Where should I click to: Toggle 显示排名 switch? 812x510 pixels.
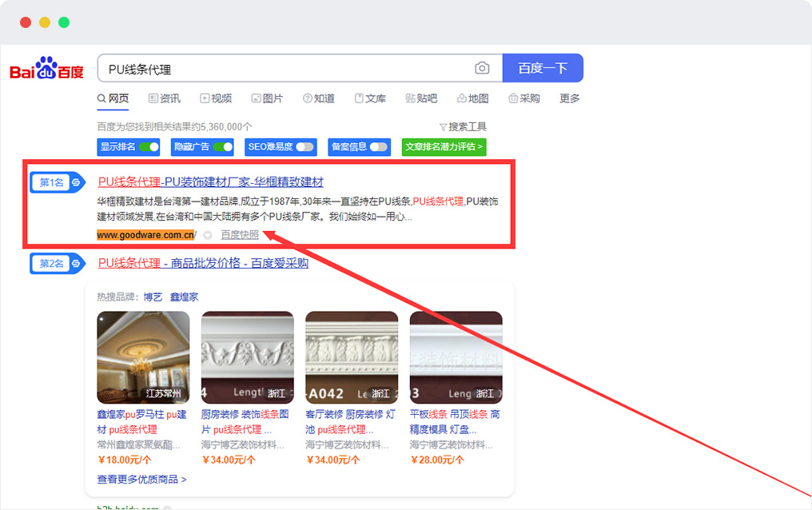(x=149, y=147)
